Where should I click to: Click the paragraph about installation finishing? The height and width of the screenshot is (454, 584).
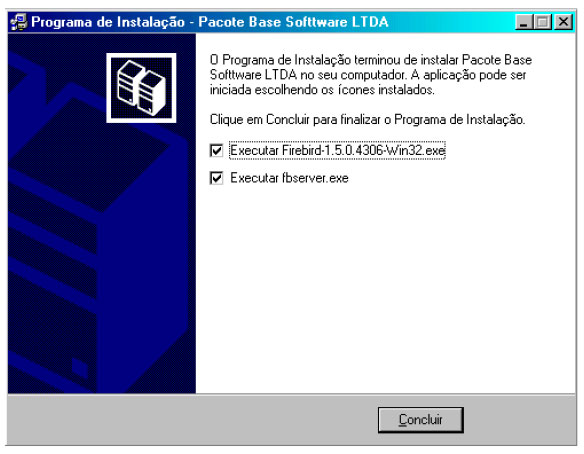point(371,75)
